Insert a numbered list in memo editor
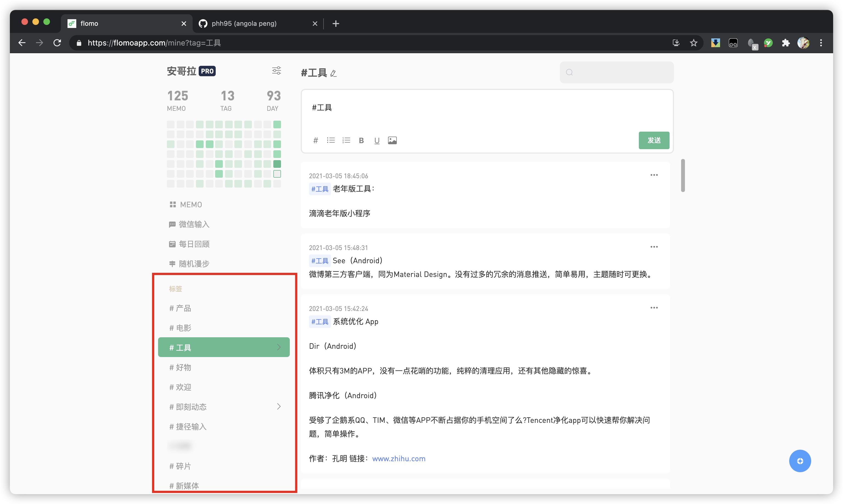843x504 pixels. tap(346, 140)
